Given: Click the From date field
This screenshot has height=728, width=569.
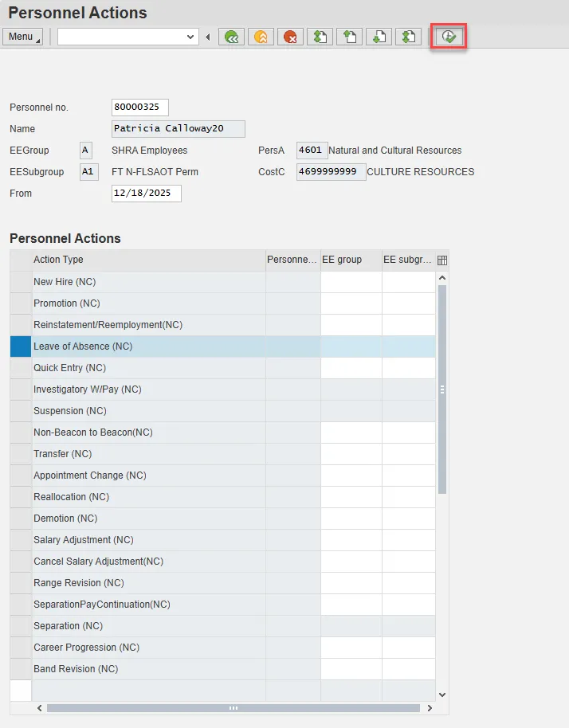Looking at the screenshot, I should click(147, 193).
